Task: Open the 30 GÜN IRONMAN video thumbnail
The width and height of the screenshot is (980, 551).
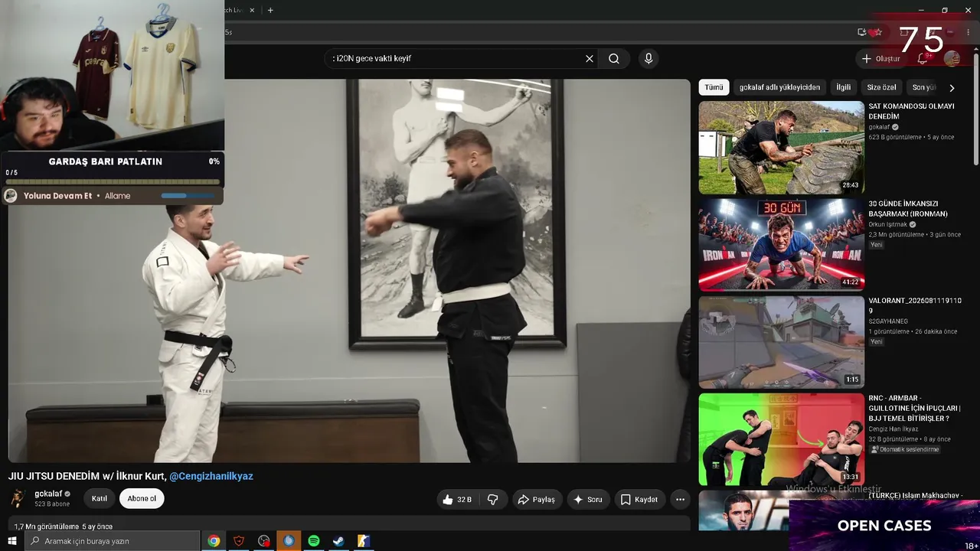Action: point(781,245)
